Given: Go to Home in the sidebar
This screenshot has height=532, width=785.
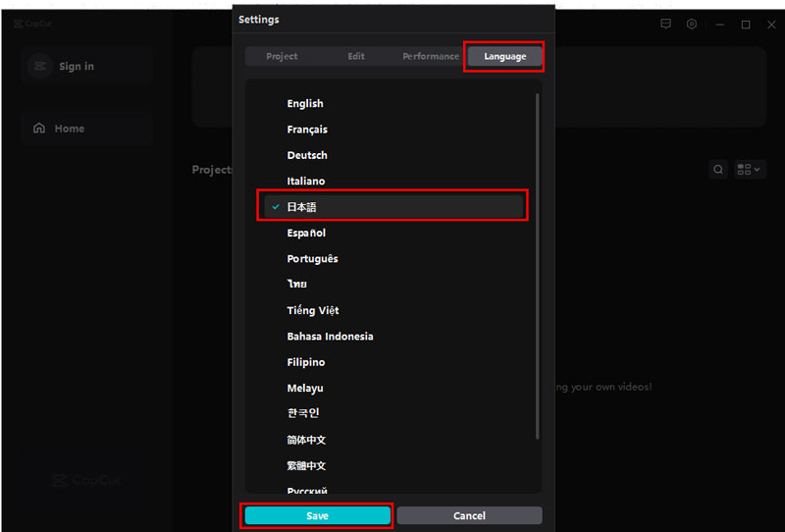Looking at the screenshot, I should (86, 129).
